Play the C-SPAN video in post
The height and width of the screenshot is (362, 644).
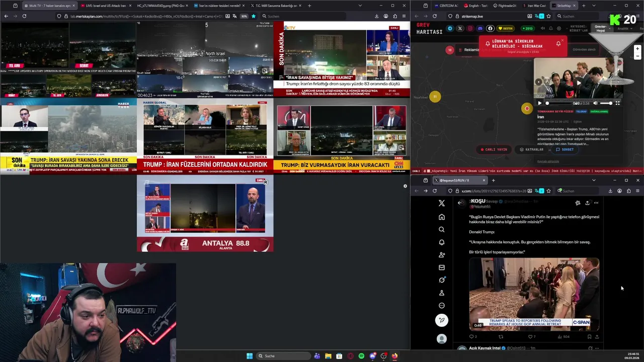click(534, 294)
